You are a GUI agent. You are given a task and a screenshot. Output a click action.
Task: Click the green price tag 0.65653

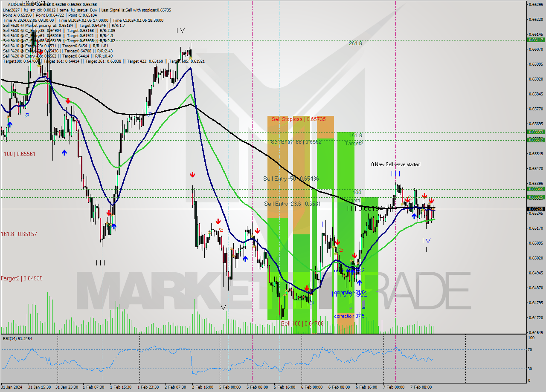tap(536, 132)
